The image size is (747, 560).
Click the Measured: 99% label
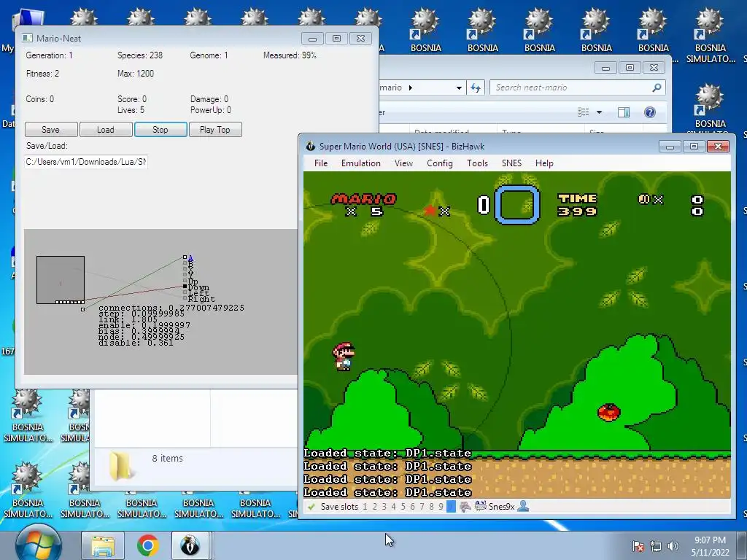[x=290, y=55]
